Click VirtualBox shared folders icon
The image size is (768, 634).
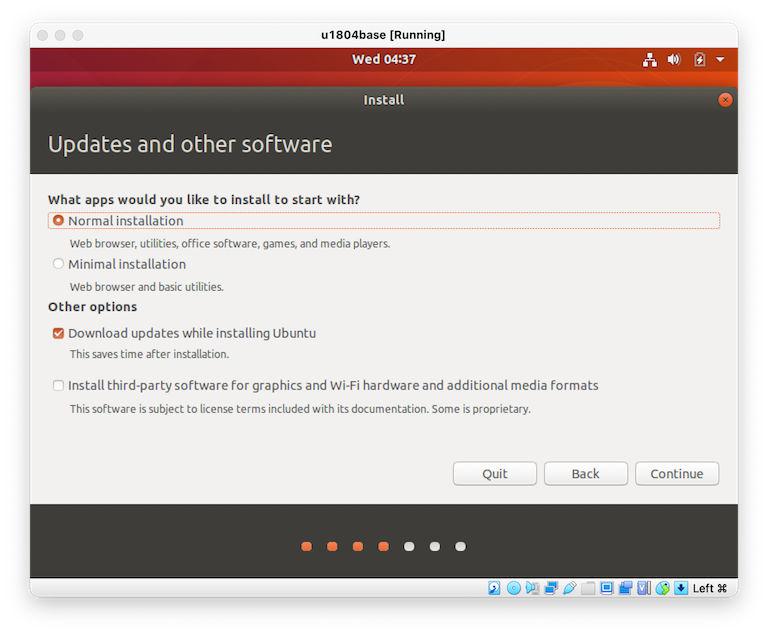pyautogui.click(x=588, y=587)
